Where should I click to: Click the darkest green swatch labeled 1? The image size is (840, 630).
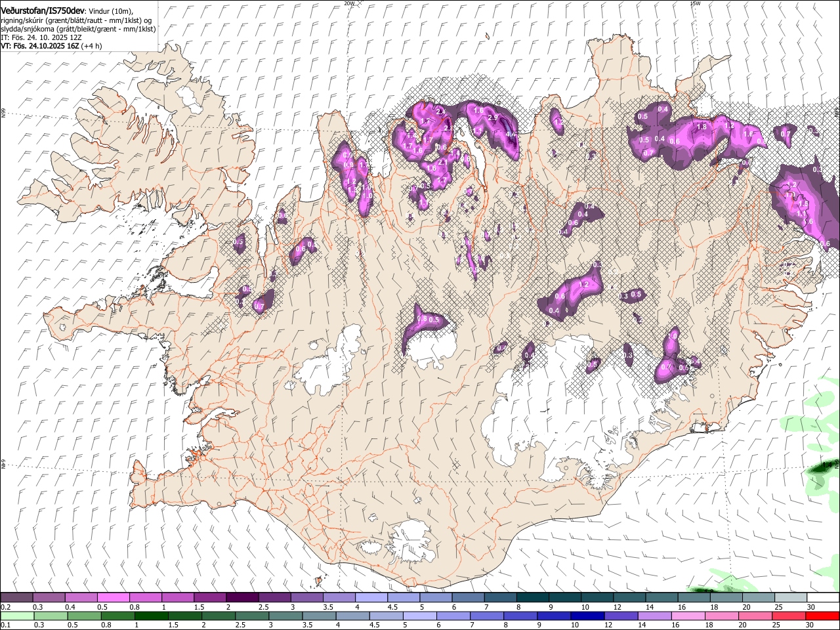point(151,616)
